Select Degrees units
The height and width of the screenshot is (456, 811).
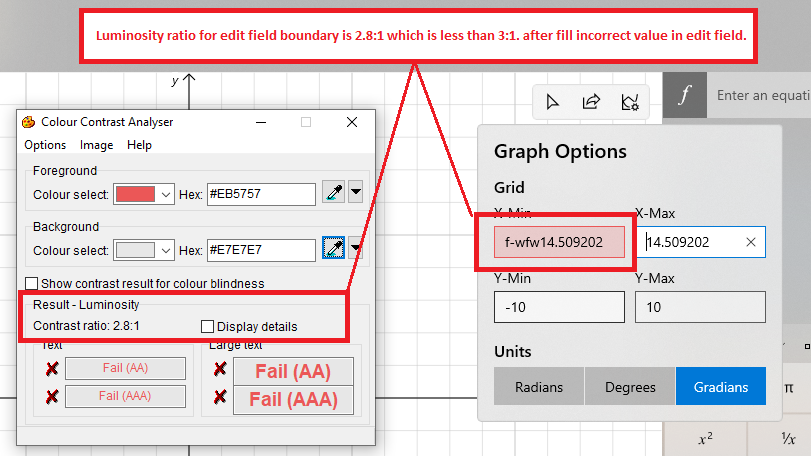pos(630,387)
